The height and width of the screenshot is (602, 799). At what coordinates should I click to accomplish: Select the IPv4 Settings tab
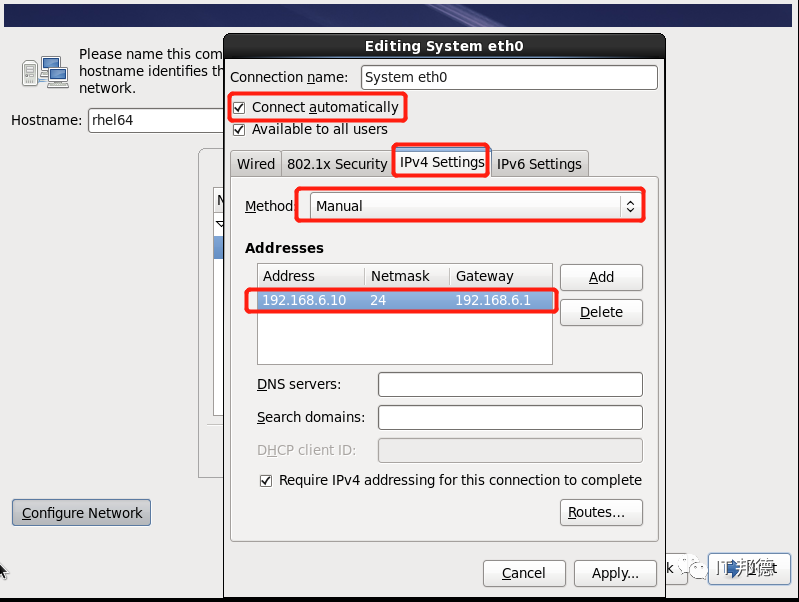tap(442, 162)
